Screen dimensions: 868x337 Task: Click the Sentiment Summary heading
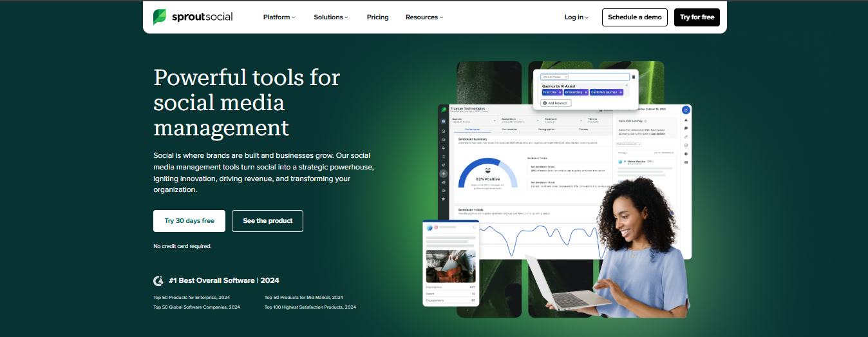[472, 139]
